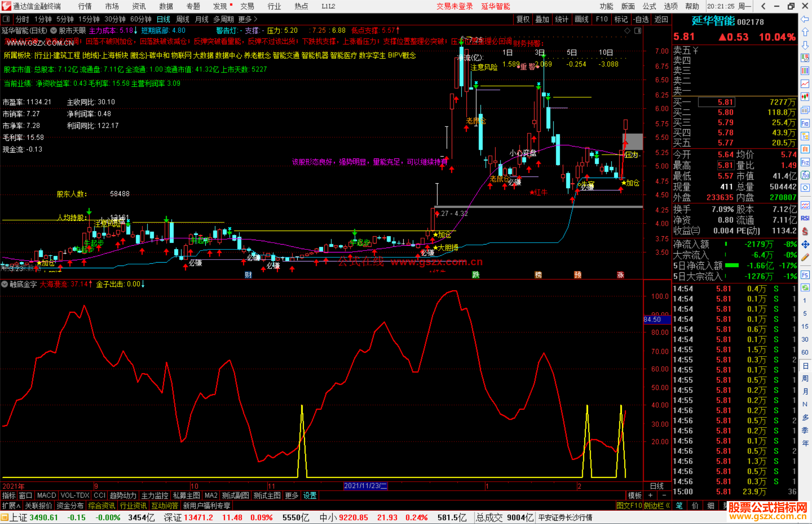Click the red S arrow icon

pos(805,231)
